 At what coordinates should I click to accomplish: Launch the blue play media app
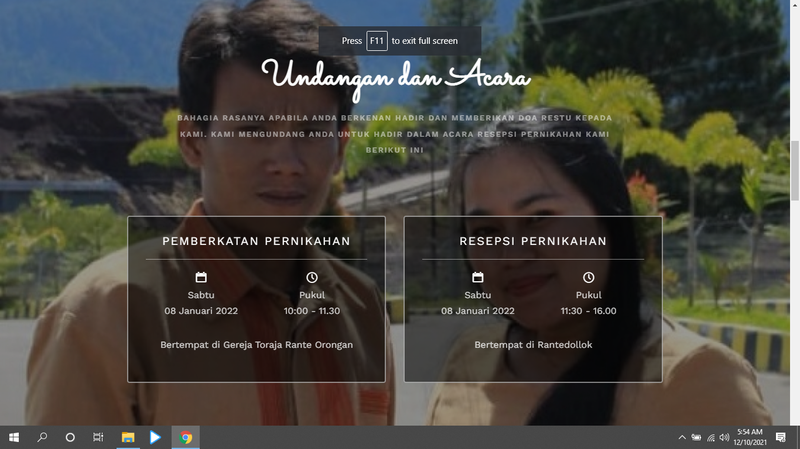click(155, 437)
